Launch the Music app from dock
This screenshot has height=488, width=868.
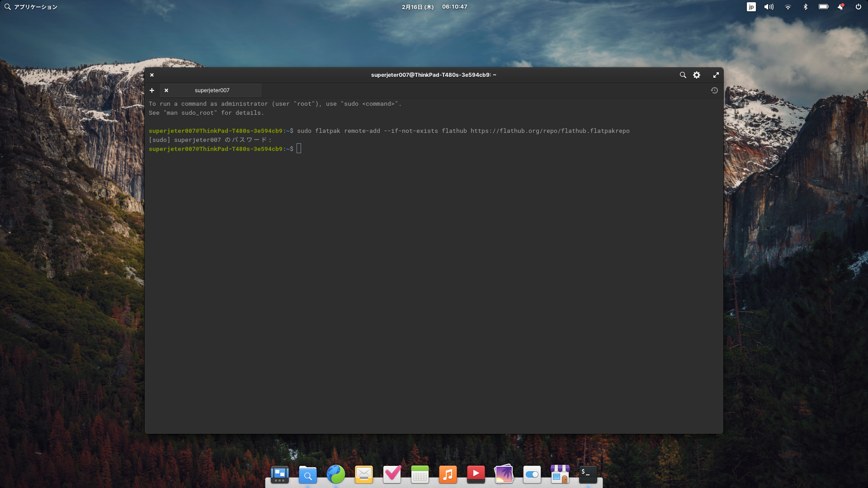click(448, 474)
